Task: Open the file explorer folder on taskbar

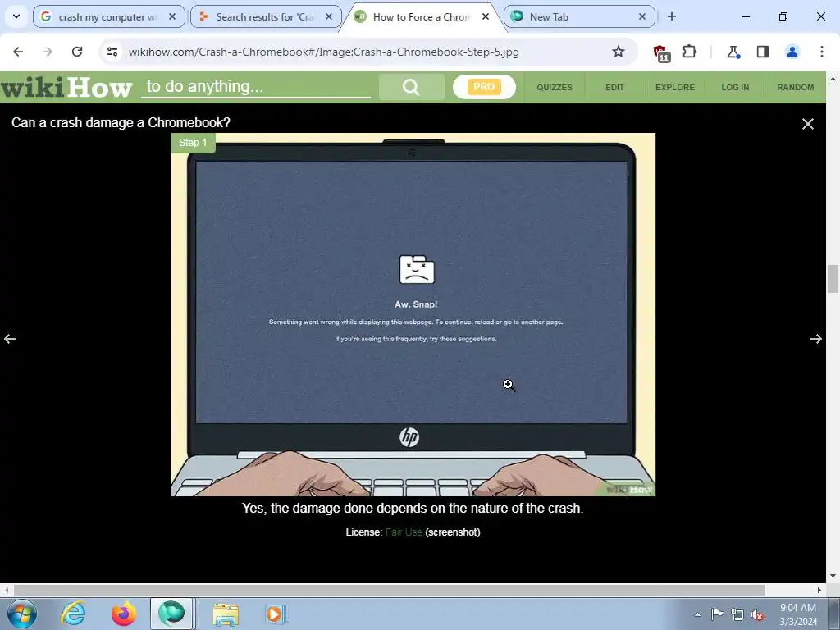Action: (x=226, y=614)
